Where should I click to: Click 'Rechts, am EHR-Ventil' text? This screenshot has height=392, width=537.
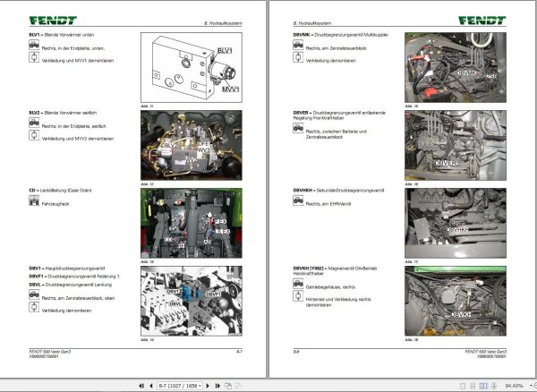click(x=328, y=204)
